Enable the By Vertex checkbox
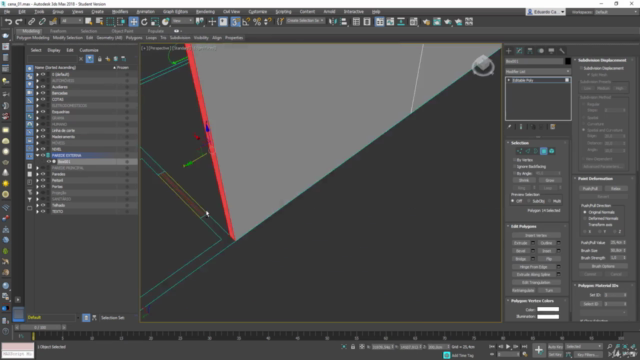640x360 pixels. (x=514, y=160)
